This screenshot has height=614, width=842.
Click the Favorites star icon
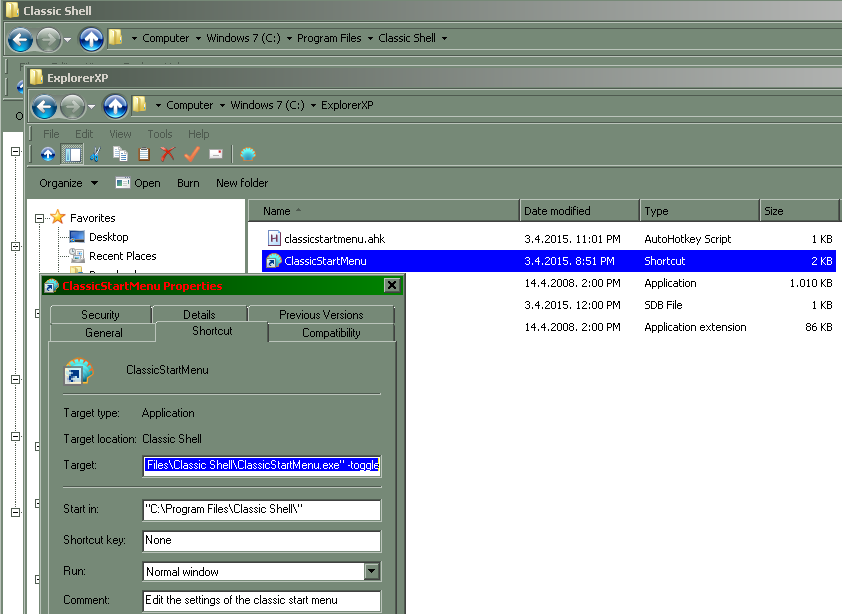point(57,217)
